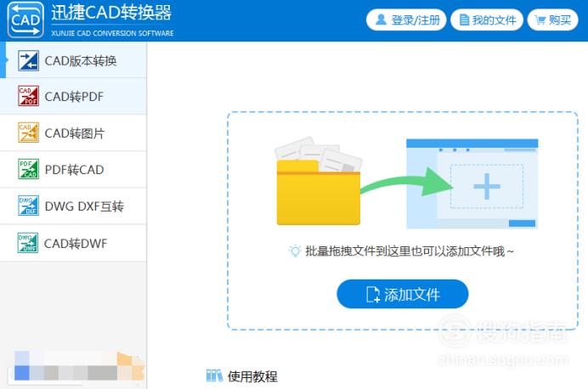The image size is (588, 389).
Task: Click the user avatar icon in 登录/注册
Action: [x=381, y=20]
